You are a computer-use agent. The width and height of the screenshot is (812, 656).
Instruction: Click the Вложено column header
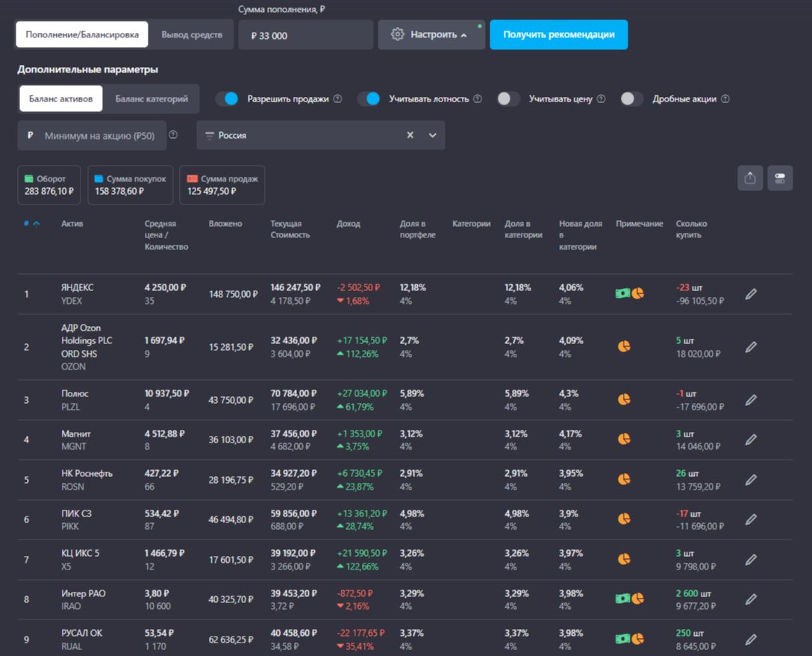225,224
